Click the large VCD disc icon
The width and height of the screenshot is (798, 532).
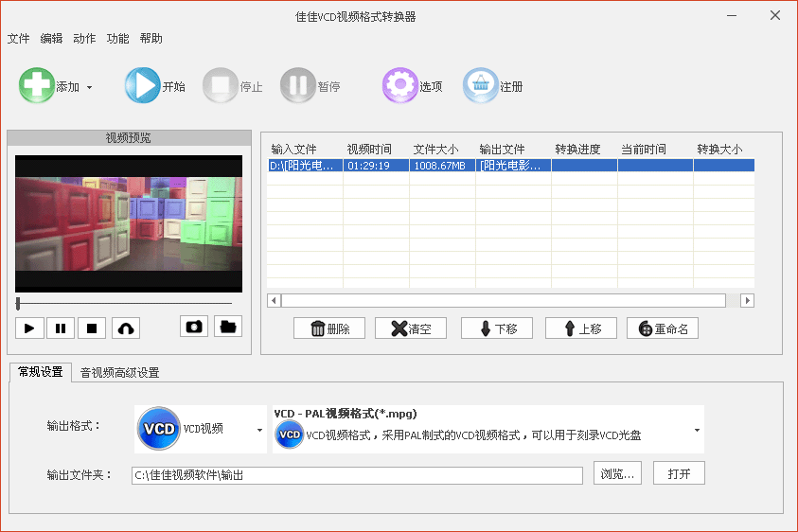(159, 429)
